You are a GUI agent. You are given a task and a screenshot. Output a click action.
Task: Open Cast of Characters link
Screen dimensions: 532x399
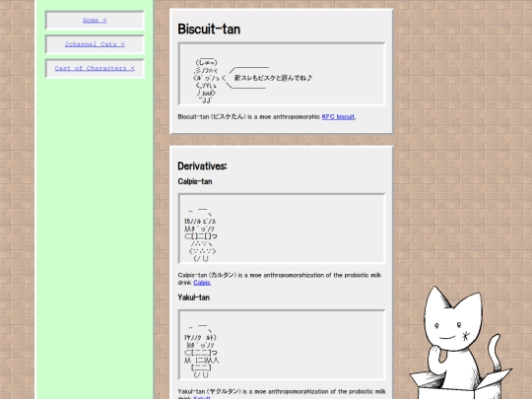(95, 69)
